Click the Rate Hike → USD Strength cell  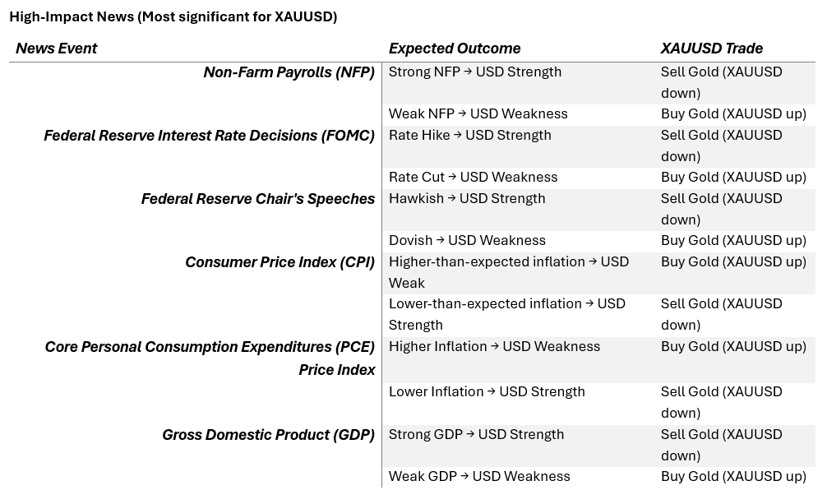pyautogui.click(x=469, y=136)
